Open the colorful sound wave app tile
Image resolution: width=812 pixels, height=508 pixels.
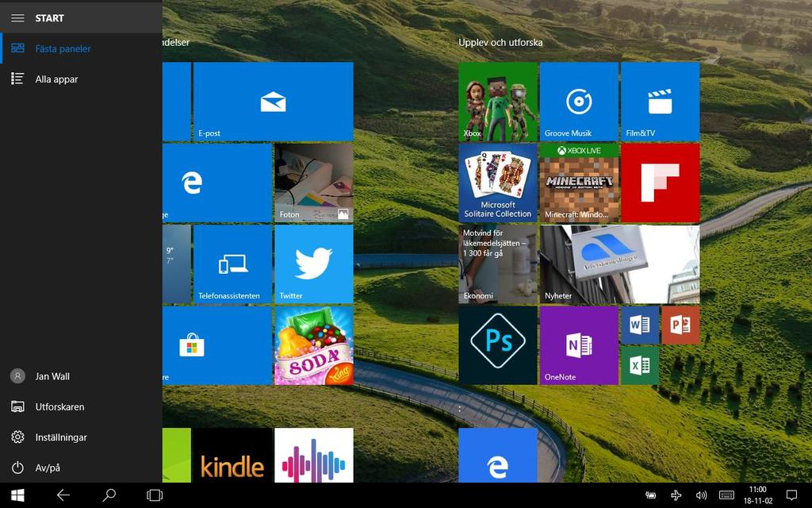tap(314, 455)
